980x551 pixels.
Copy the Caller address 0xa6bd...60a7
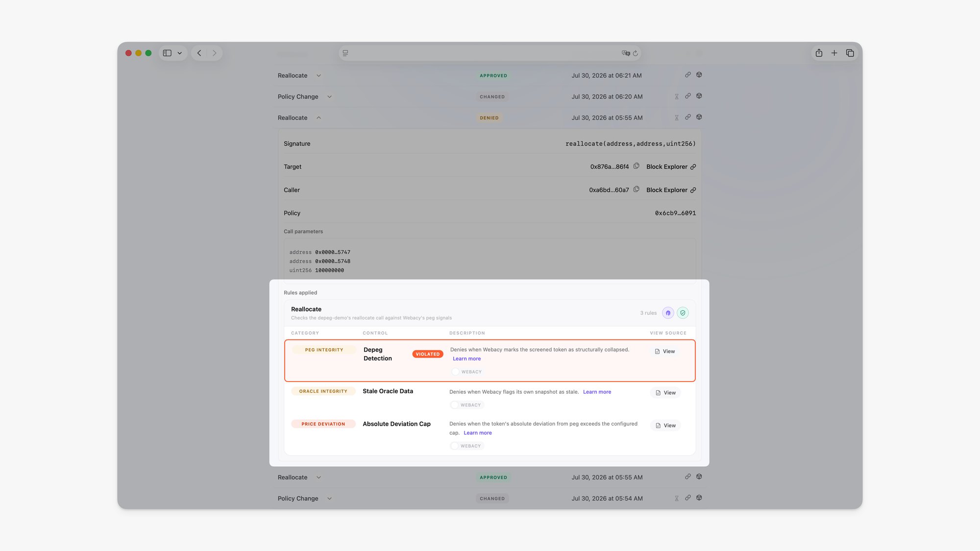(636, 189)
